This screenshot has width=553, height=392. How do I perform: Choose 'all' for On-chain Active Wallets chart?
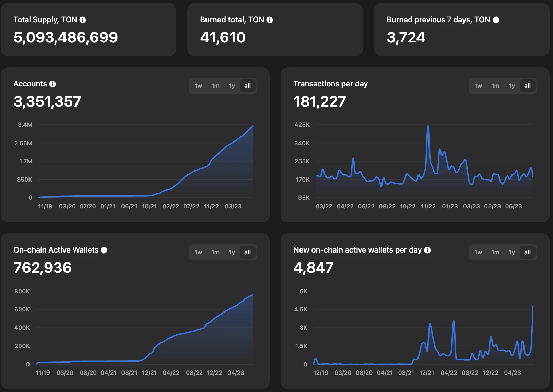[x=248, y=252]
